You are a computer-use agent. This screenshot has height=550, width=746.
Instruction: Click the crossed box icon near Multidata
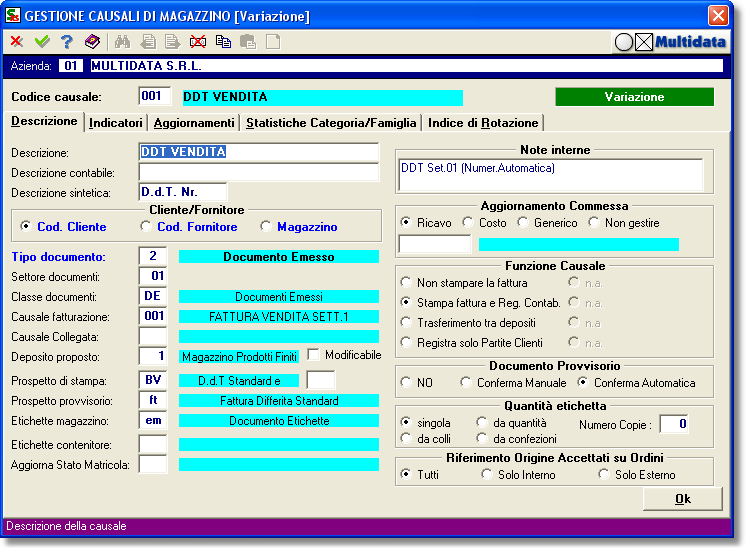tap(644, 42)
